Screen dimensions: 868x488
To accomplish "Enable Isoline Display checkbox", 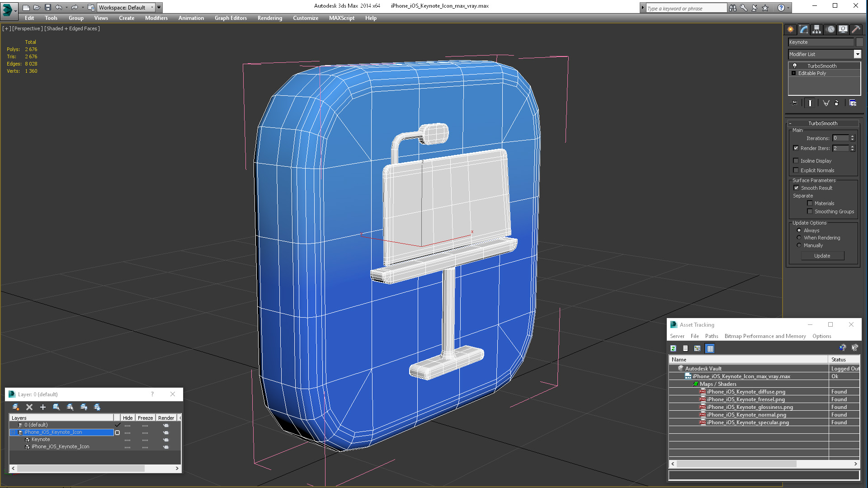I will click(796, 160).
